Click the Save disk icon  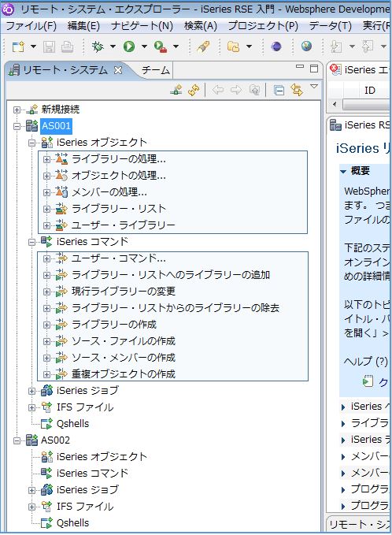(49, 46)
